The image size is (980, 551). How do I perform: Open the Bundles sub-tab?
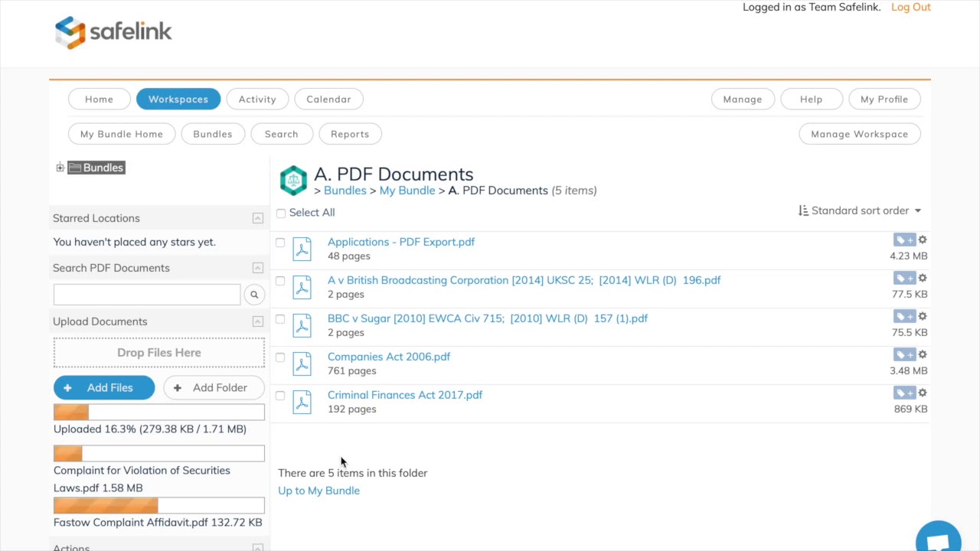click(x=213, y=134)
